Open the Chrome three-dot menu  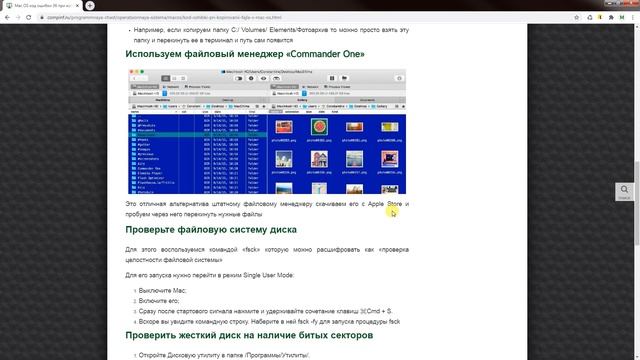tap(633, 18)
